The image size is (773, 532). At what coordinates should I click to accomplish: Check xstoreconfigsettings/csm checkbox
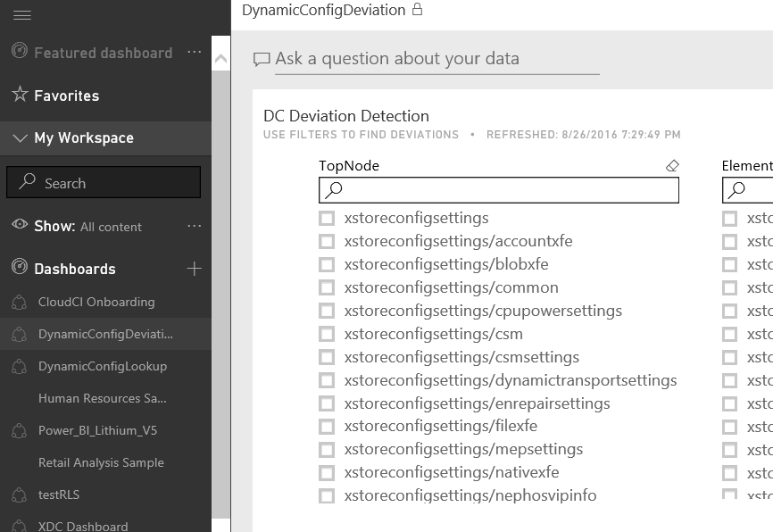click(327, 334)
